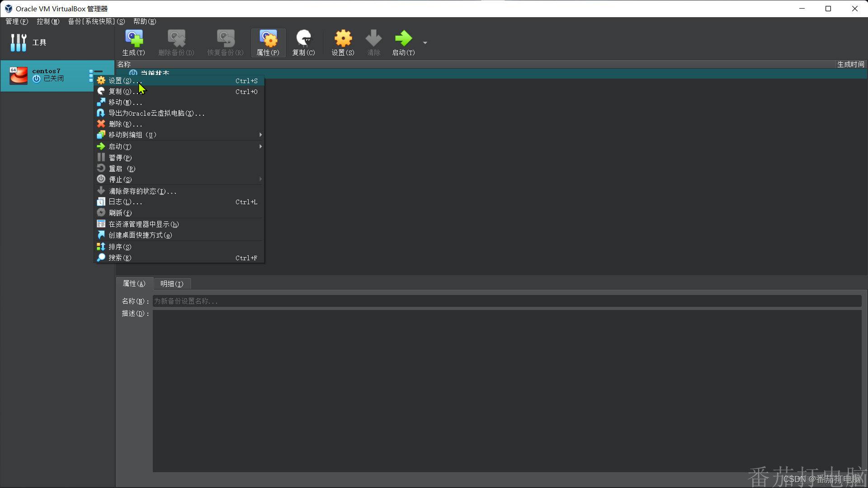This screenshot has height=488, width=868.
Task: Select the 当前状态 row in snapshot tree
Action: (x=491, y=73)
